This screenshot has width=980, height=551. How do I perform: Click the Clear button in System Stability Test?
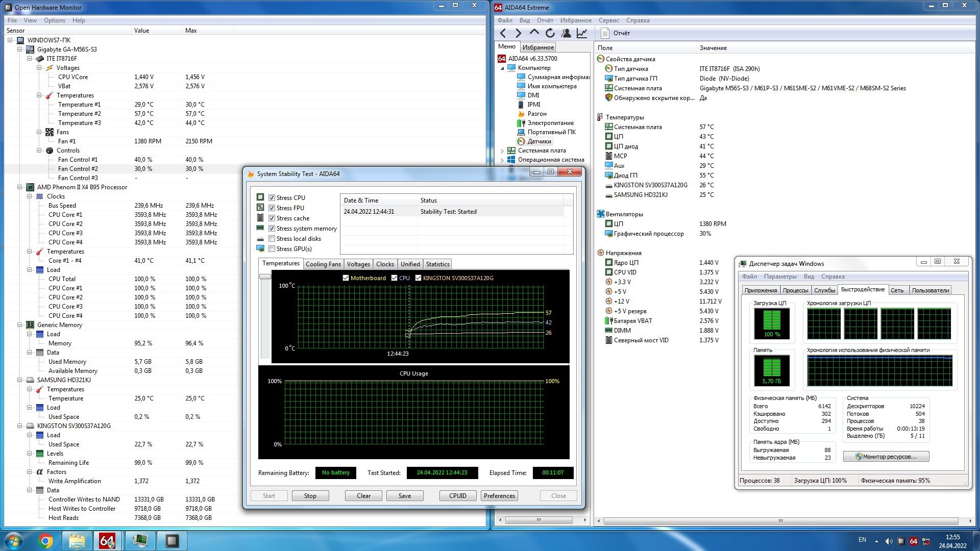(363, 496)
